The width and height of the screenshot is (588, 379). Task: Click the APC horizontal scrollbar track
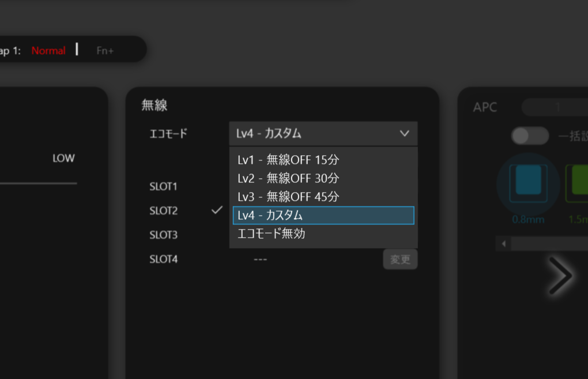(548, 243)
